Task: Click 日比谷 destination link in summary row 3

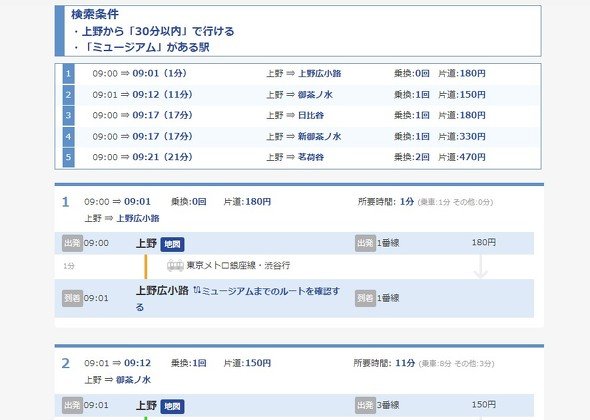Action: click(x=311, y=115)
